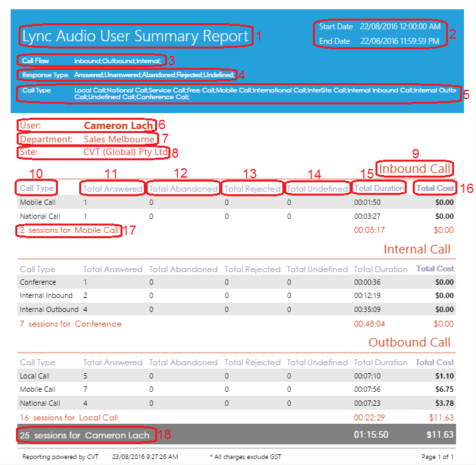Click the Response Type filter value
The height and width of the screenshot is (465, 476).
tap(154, 75)
